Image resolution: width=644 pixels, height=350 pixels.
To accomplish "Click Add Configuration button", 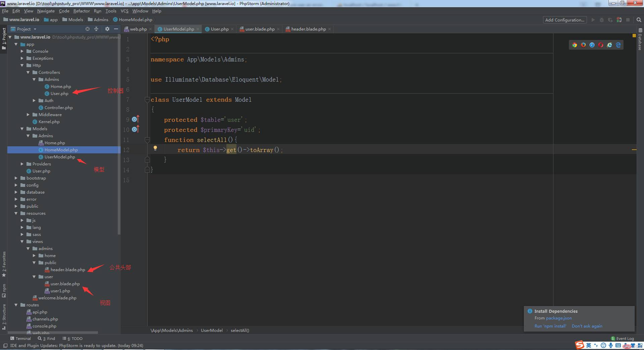I will pyautogui.click(x=565, y=20).
